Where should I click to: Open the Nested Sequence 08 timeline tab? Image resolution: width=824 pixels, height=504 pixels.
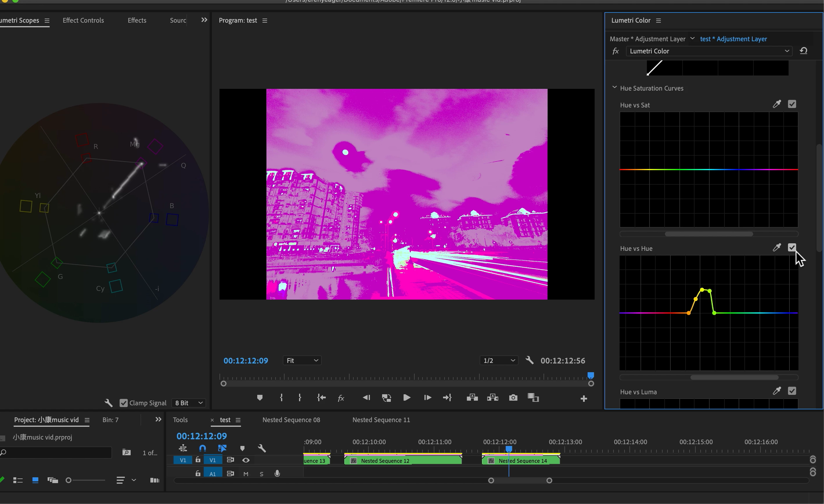291,420
